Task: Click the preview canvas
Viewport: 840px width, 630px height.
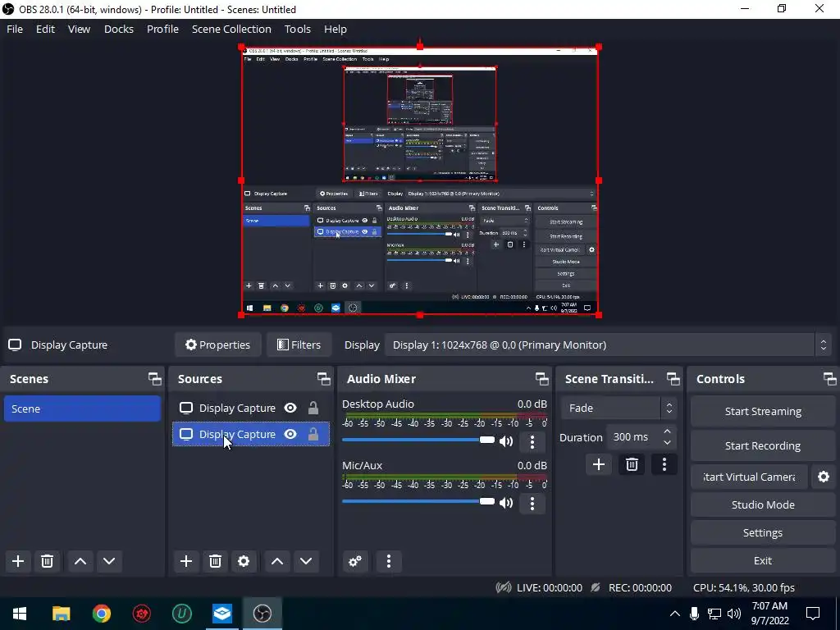Action: pos(419,181)
